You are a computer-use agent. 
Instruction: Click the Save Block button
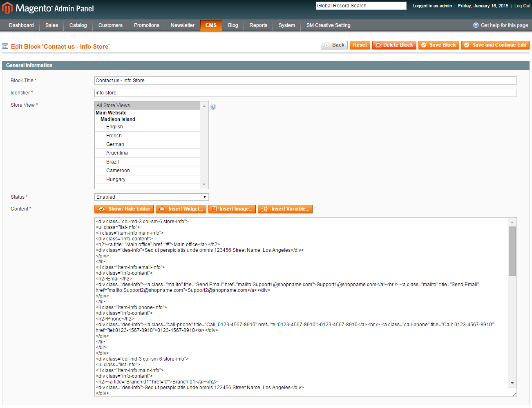(439, 45)
